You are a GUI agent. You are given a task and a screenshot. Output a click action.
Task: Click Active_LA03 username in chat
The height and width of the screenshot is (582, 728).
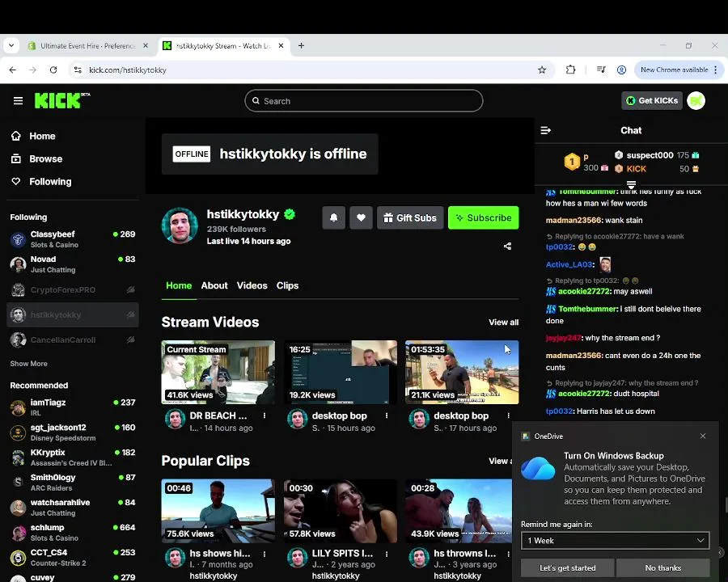coord(569,264)
